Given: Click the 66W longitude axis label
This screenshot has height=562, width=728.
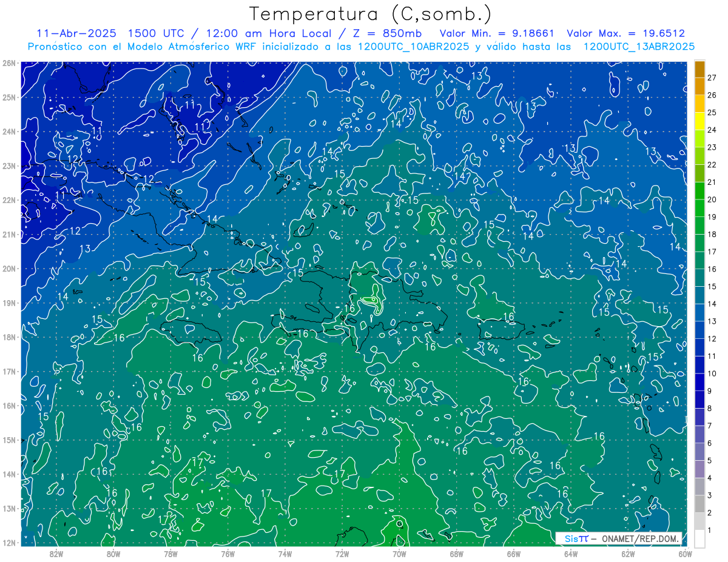Looking at the screenshot, I should click(513, 554).
